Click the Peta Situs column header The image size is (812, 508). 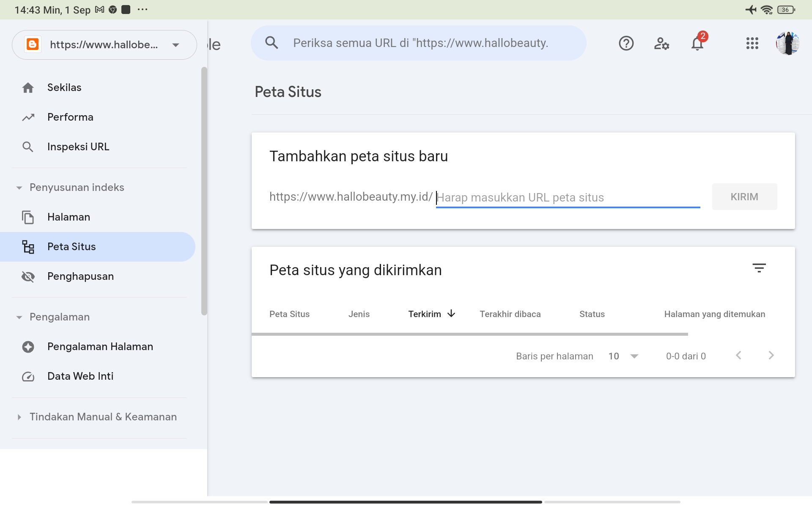[289, 314]
